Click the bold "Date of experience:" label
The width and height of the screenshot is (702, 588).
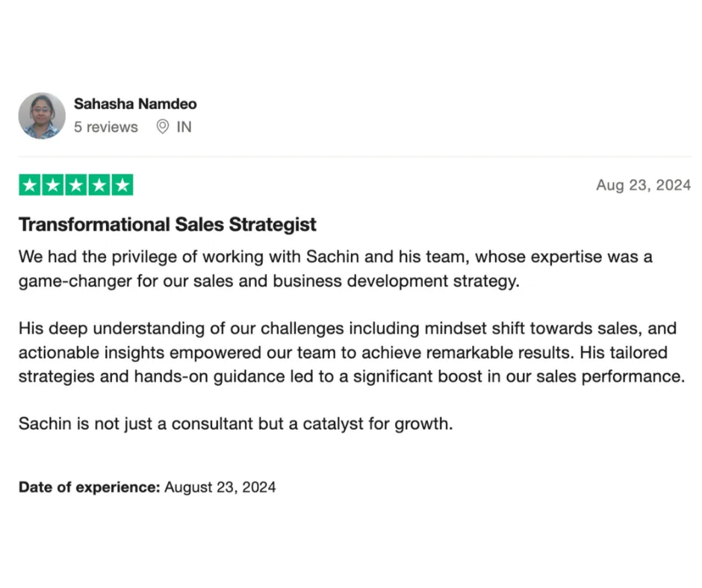click(x=89, y=487)
